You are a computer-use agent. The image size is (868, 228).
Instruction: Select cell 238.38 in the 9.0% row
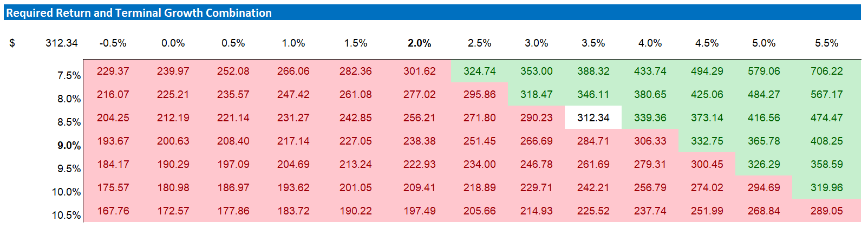point(419,141)
